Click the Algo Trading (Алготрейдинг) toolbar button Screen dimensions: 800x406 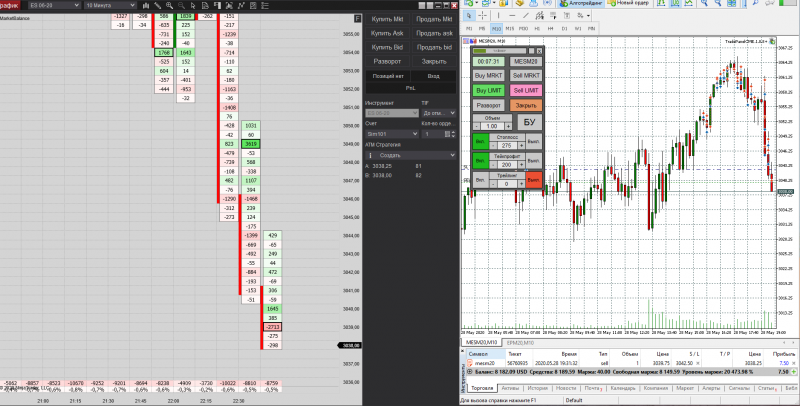(x=581, y=3)
